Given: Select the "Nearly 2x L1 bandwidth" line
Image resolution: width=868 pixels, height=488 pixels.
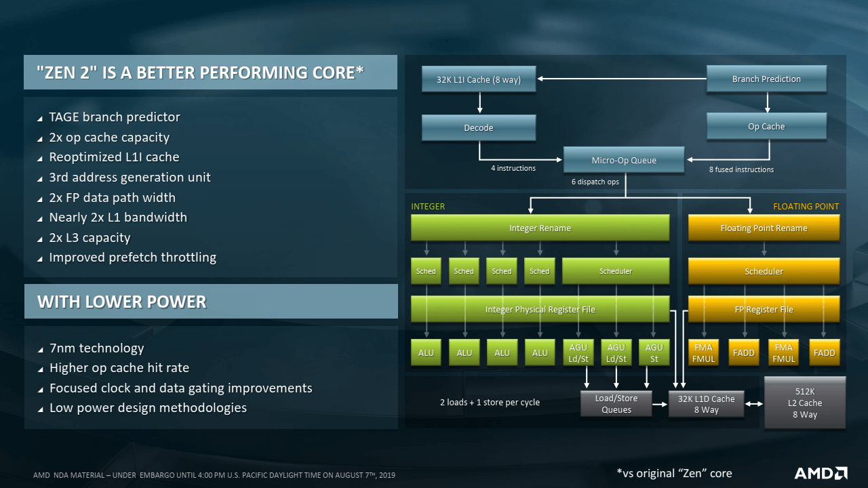Looking at the screenshot, I should pyautogui.click(x=118, y=218).
